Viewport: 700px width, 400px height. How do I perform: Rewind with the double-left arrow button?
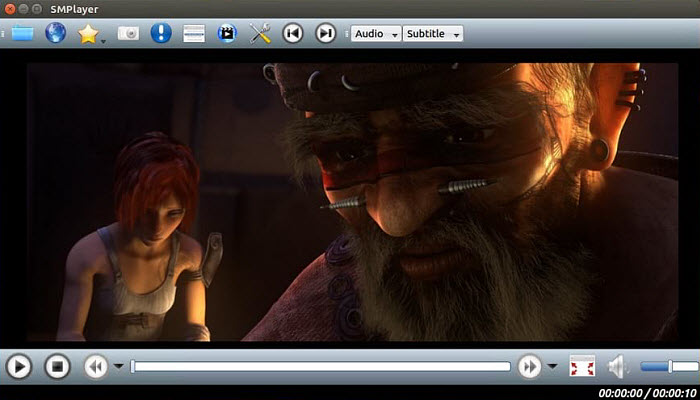click(x=96, y=367)
